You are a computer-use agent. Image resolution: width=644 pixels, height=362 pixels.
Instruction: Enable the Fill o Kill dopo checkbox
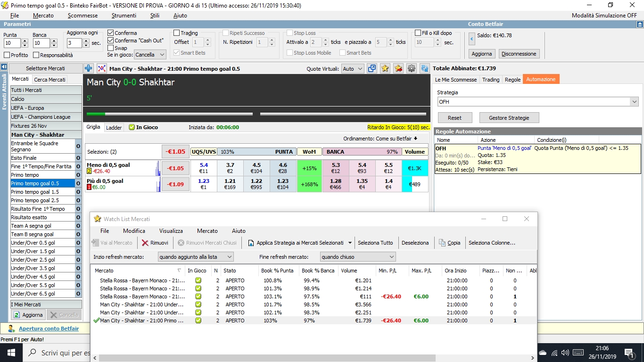[x=418, y=33]
